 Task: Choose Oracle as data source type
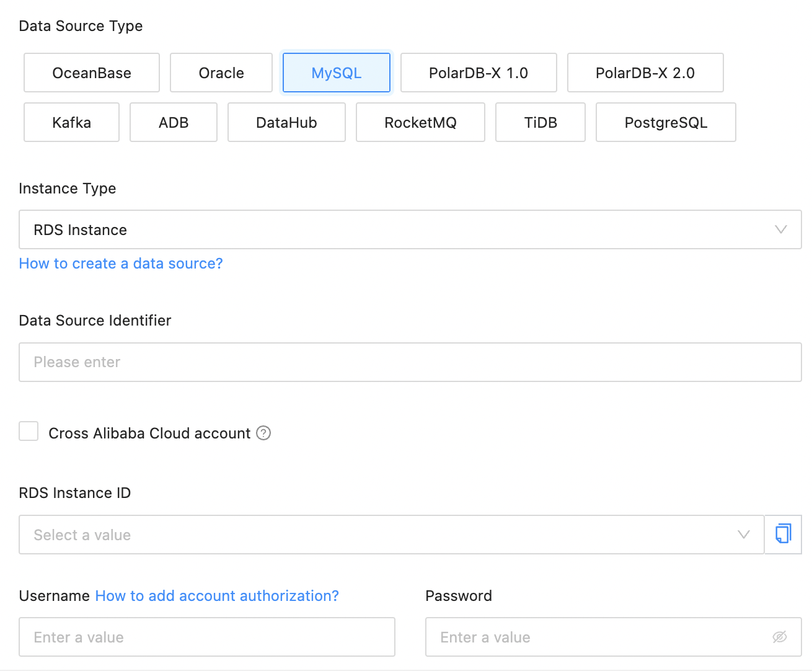click(x=221, y=73)
